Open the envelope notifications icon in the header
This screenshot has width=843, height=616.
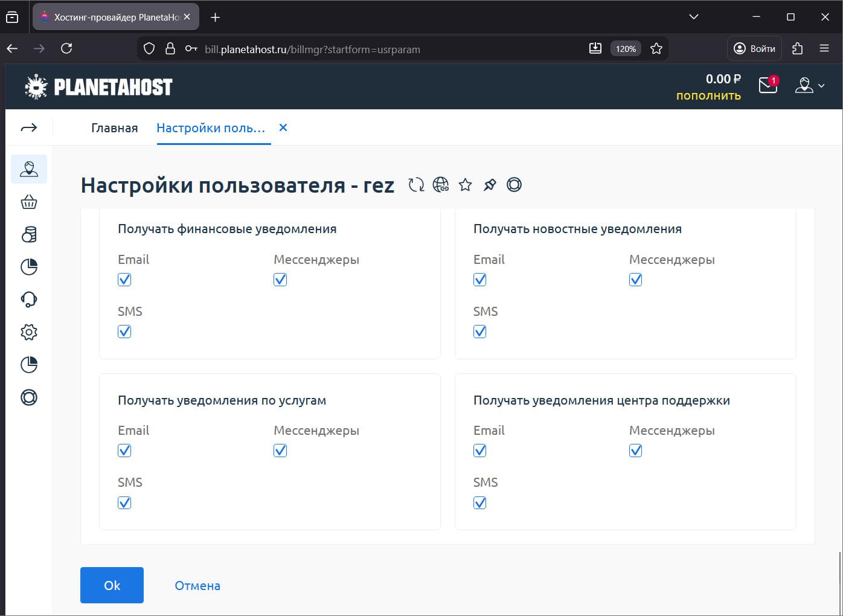click(x=768, y=86)
